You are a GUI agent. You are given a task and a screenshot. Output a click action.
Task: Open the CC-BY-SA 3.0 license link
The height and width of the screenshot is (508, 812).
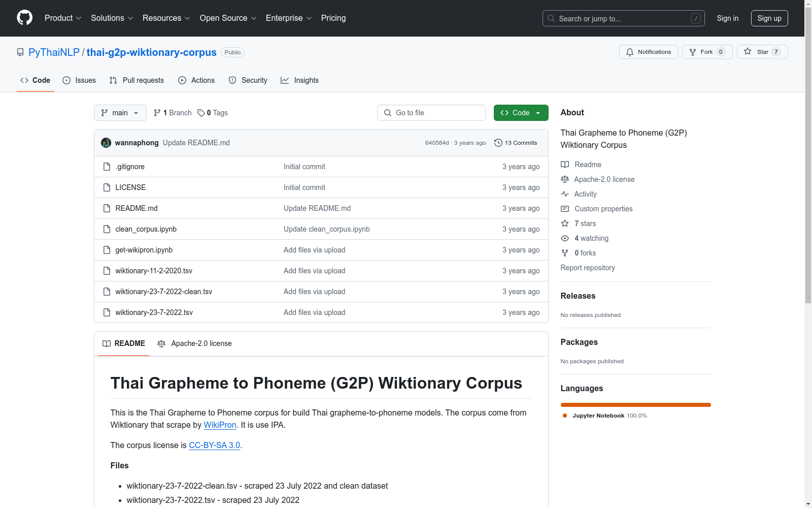pos(214,445)
